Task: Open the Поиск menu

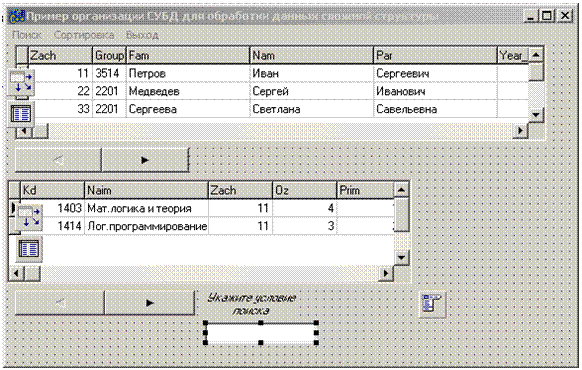Action: pyautogui.click(x=26, y=35)
